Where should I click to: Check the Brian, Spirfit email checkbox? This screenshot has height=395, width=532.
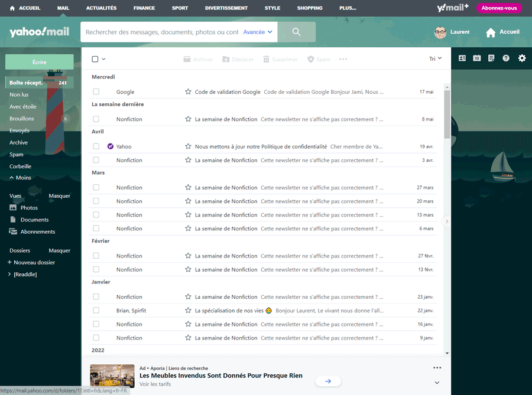[96, 311]
